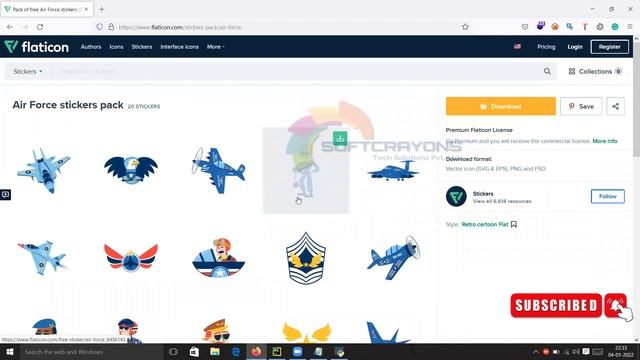640x360 pixels.
Task: Open the Retro cartoon Flat style link
Action: (x=484, y=224)
